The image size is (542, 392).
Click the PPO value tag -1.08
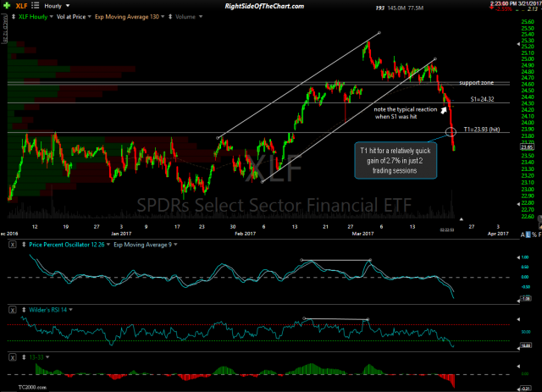point(526,299)
